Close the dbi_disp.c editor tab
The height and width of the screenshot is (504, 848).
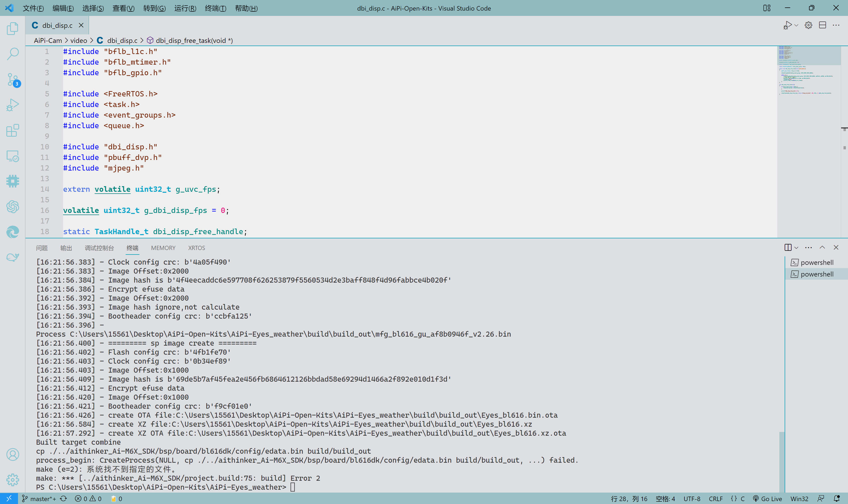coord(81,25)
